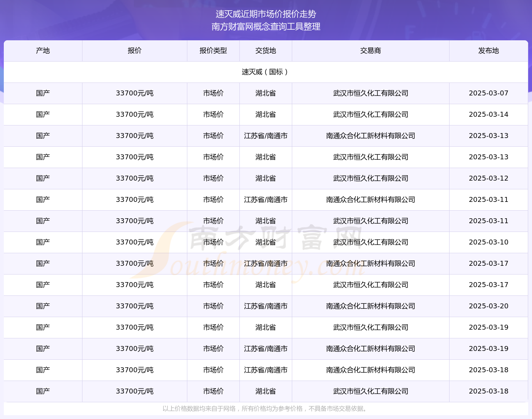
Task: Click 武汉市恒久化工有限公司 in the 2025-03-10 row
Action: click(370, 242)
